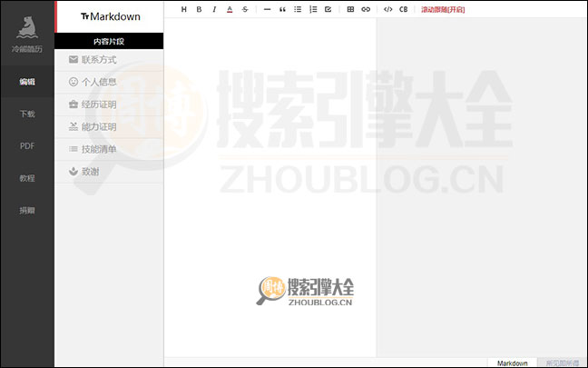Click the list icon beside 技能清单
The width and height of the screenshot is (588, 368).
[73, 149]
